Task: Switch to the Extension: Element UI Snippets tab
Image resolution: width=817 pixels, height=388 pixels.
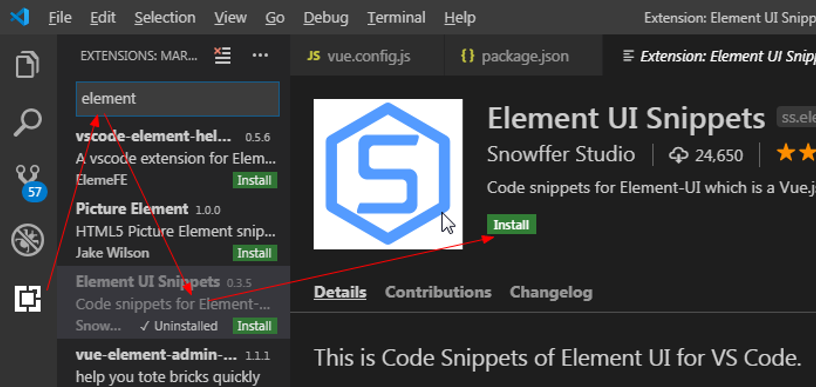Action: [x=710, y=56]
